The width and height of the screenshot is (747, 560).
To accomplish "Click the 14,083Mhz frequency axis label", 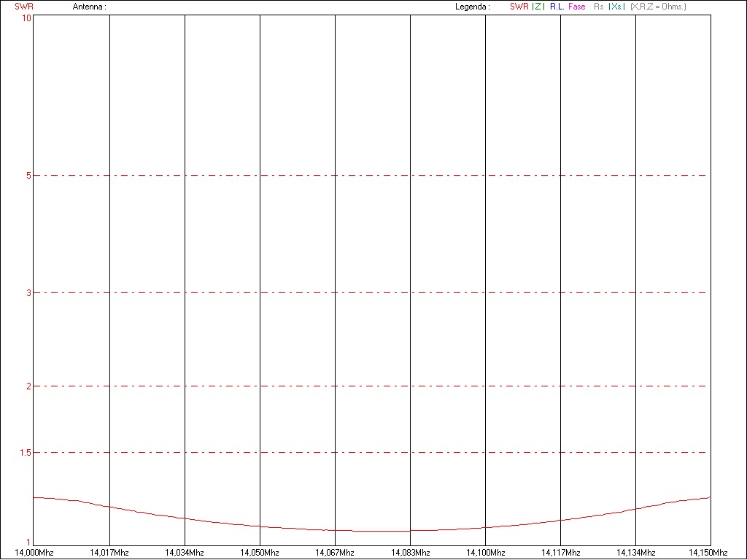I will pos(410,553).
